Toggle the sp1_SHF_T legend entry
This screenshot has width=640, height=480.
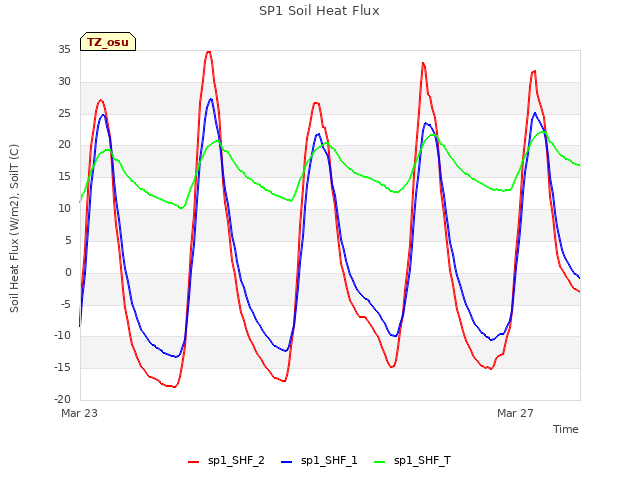click(x=412, y=461)
